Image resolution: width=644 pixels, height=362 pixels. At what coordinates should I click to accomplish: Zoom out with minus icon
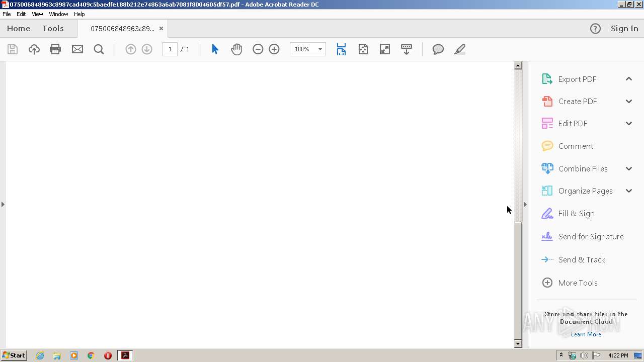[x=258, y=49]
